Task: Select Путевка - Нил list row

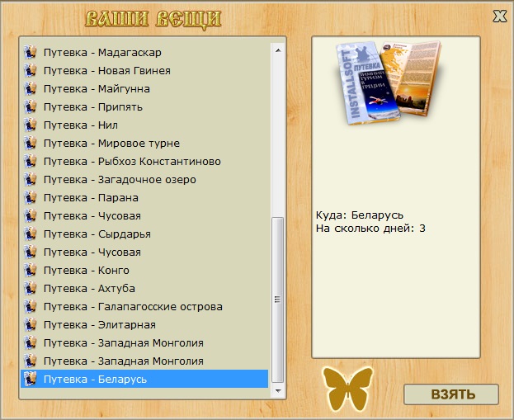Action: [x=144, y=125]
